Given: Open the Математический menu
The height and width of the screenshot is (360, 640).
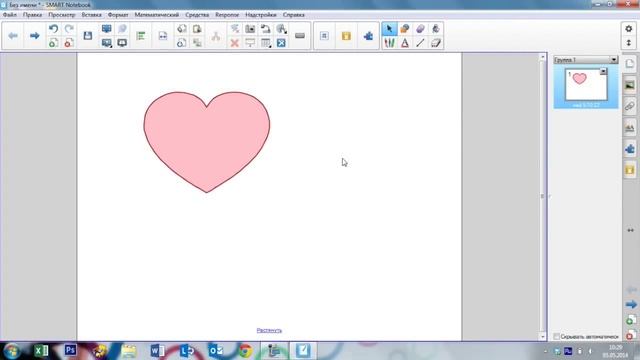Looking at the screenshot, I should point(157,15).
